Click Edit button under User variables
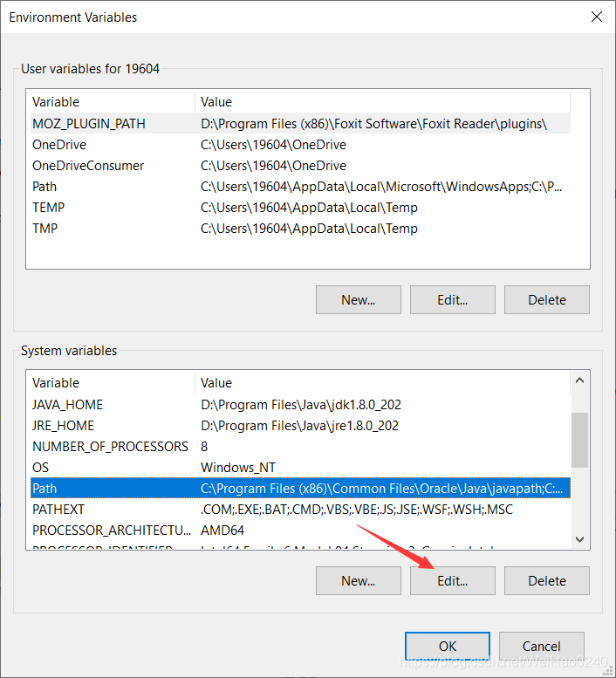This screenshot has height=678, width=616. [452, 299]
